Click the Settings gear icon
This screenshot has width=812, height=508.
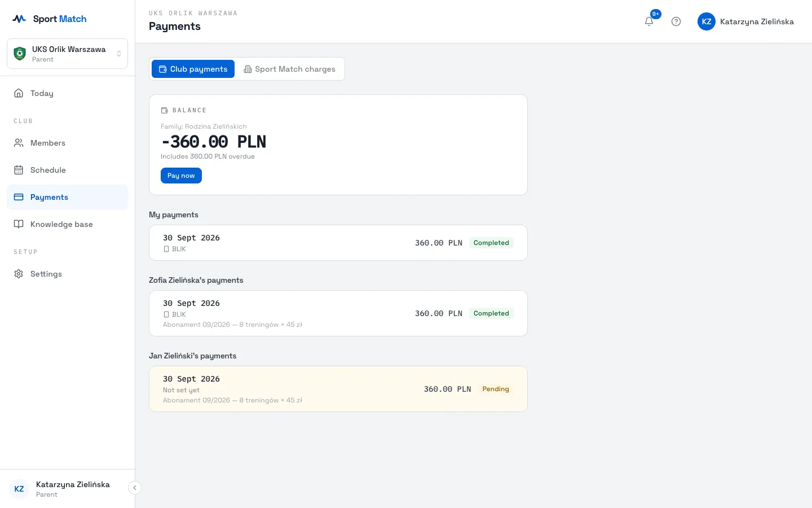(x=19, y=274)
